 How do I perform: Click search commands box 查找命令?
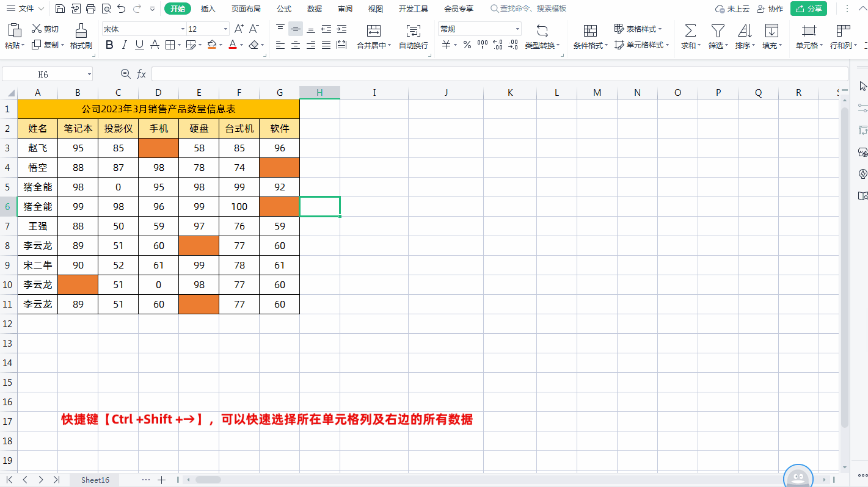pyautogui.click(x=529, y=9)
